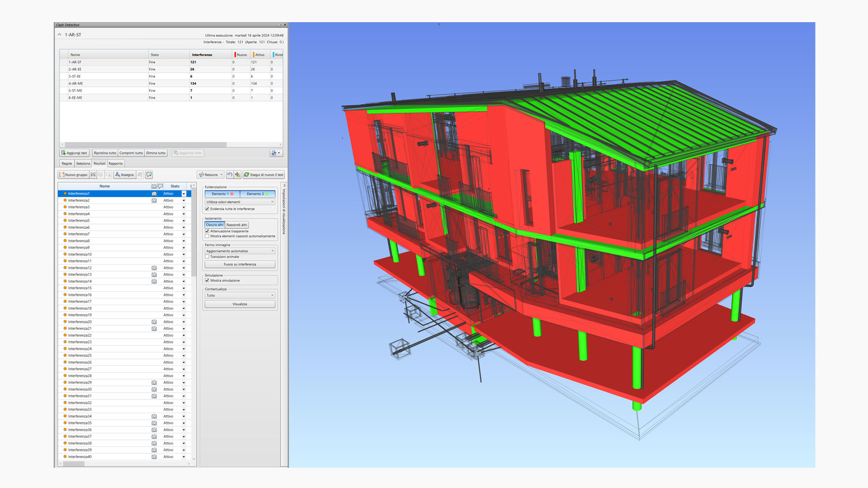The height and width of the screenshot is (488, 868).
Task: Click the Visualizza button
Action: pos(240,304)
